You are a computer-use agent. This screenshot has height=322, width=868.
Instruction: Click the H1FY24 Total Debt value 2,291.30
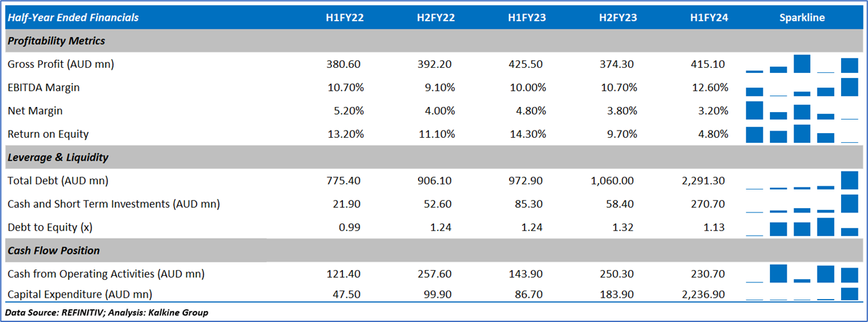pyautogui.click(x=704, y=181)
